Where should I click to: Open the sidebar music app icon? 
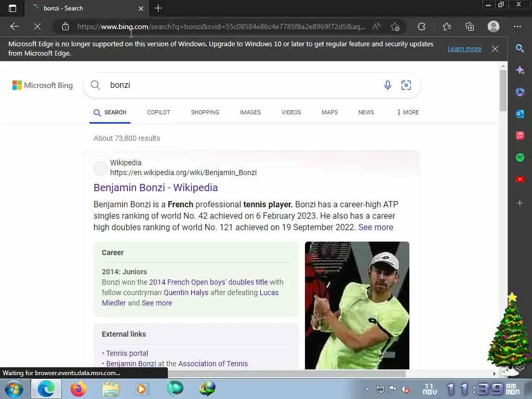520,136
